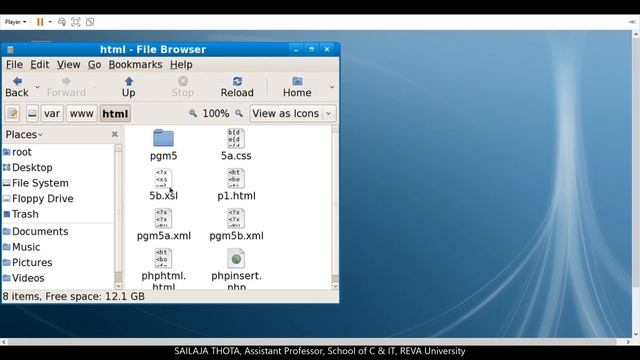Pause the virtual machine
This screenshot has height=360, width=640.
tap(40, 22)
